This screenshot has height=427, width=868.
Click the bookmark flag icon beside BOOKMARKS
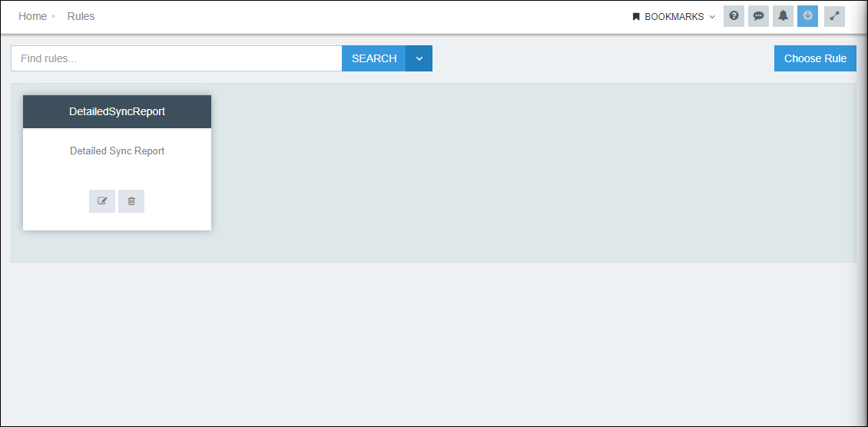[x=636, y=17]
